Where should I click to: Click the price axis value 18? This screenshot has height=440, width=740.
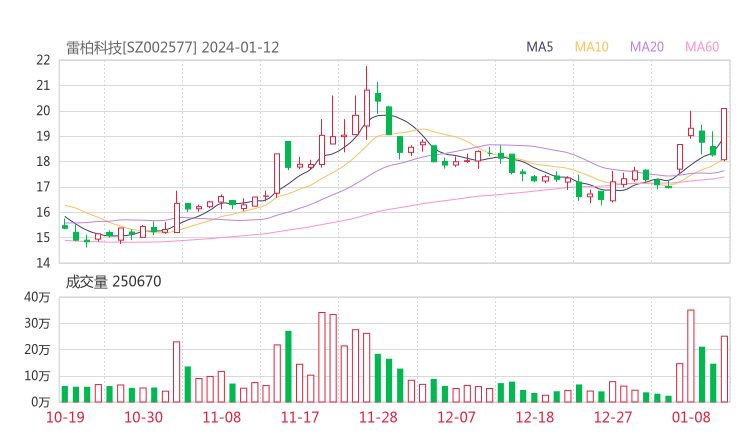pyautogui.click(x=43, y=161)
